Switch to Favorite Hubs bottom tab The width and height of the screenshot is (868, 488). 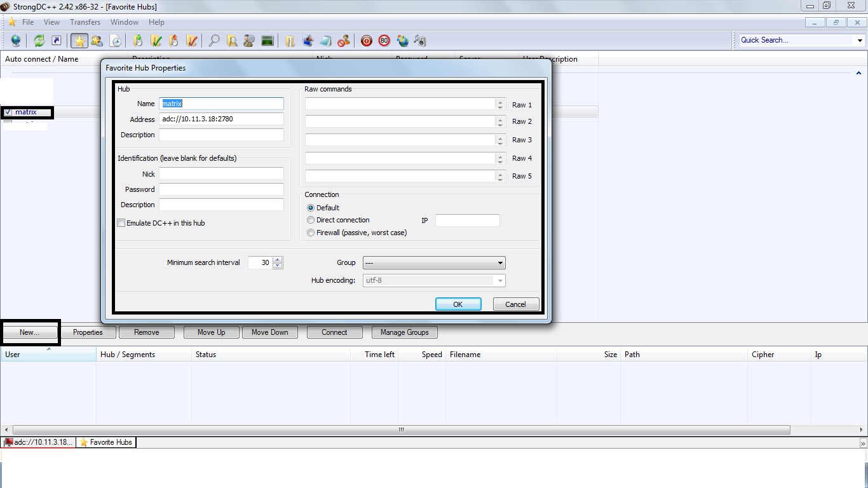(106, 442)
